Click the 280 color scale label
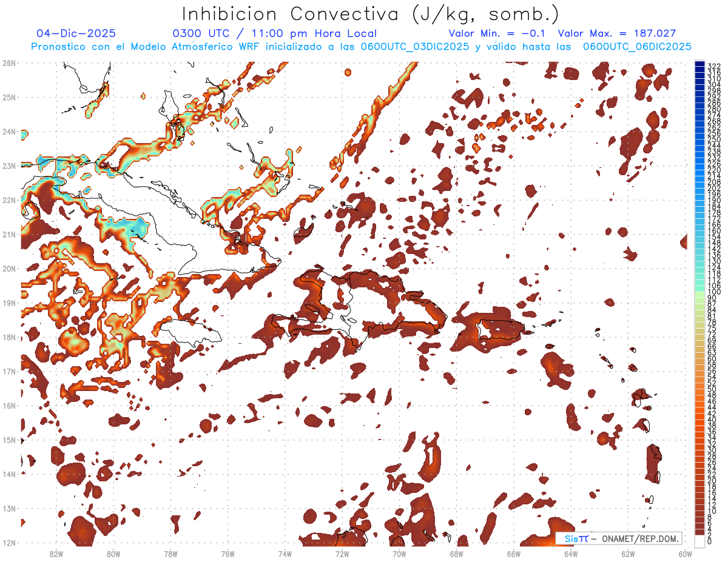Image resolution: width=728 pixels, height=562 pixels. coord(714,109)
